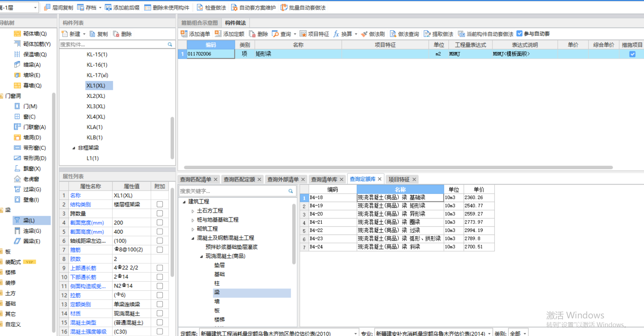
Task: Switch to 查询匹配定额 tab
Action: [239, 179]
